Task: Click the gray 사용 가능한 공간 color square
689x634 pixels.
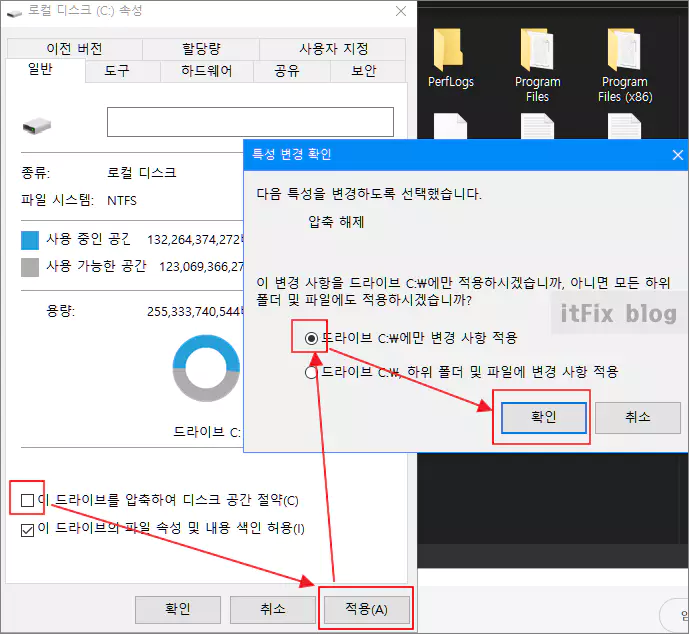Action: [30, 267]
